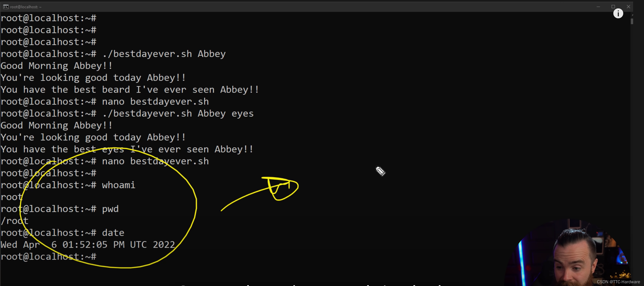The image size is (644, 286).
Task: Click the best beard output line
Action: 130,90
